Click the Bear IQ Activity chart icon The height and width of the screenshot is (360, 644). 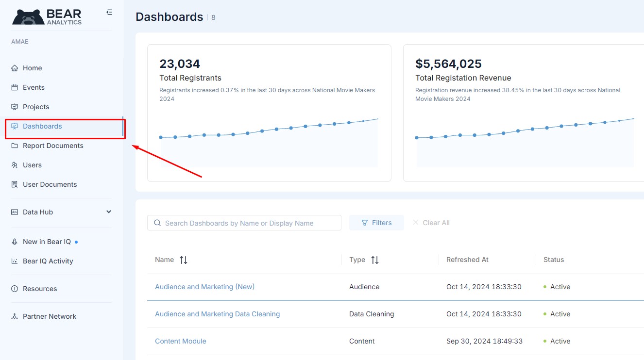15,261
